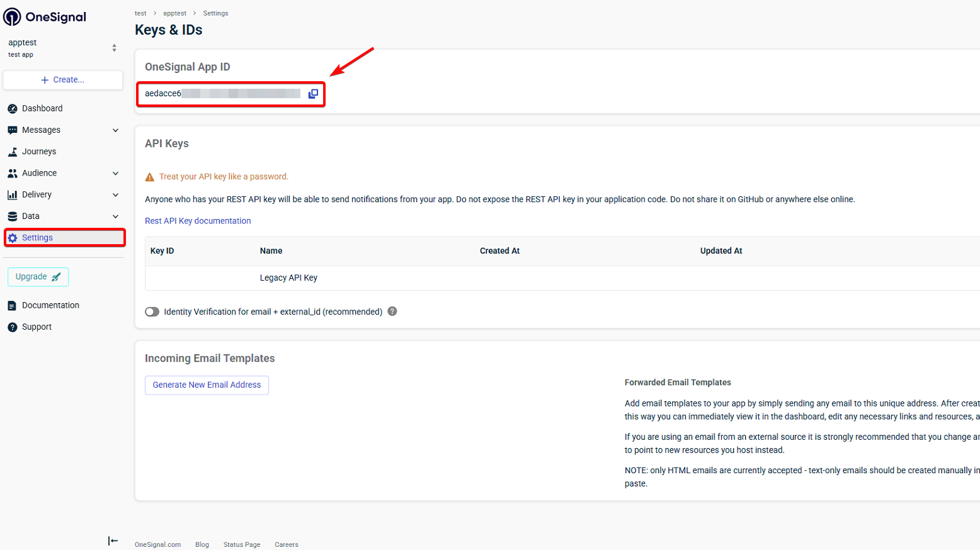Click the Settings gear icon

click(13, 238)
